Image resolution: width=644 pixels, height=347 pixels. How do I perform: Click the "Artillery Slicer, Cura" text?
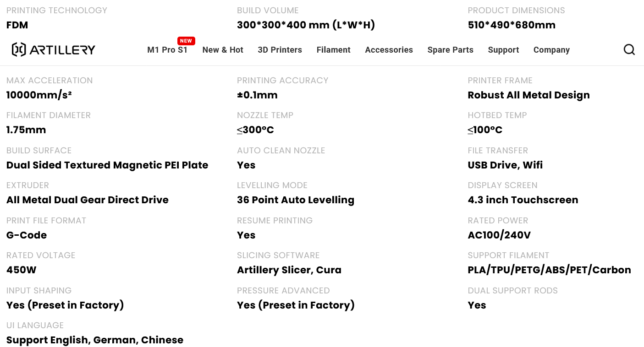coord(289,270)
